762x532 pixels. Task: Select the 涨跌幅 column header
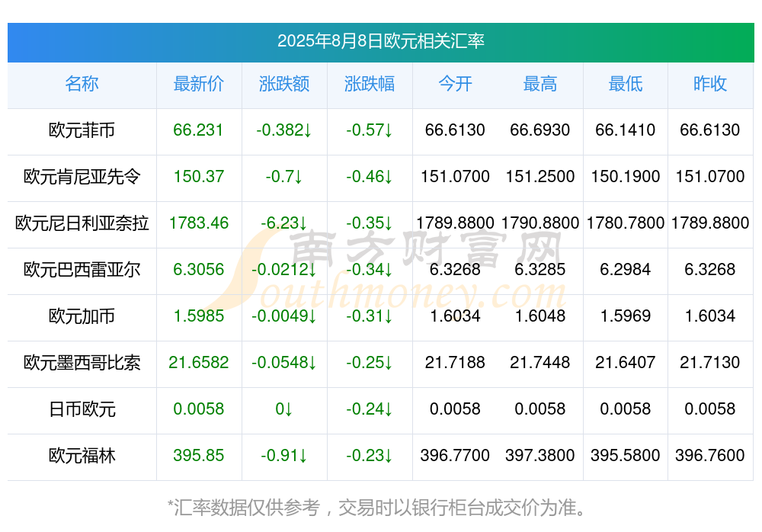click(370, 84)
